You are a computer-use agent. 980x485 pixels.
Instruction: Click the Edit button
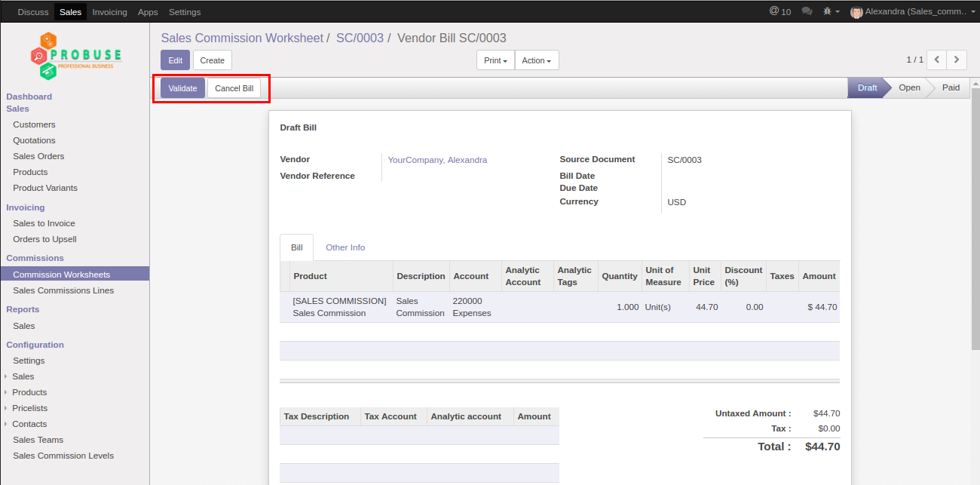coord(175,60)
